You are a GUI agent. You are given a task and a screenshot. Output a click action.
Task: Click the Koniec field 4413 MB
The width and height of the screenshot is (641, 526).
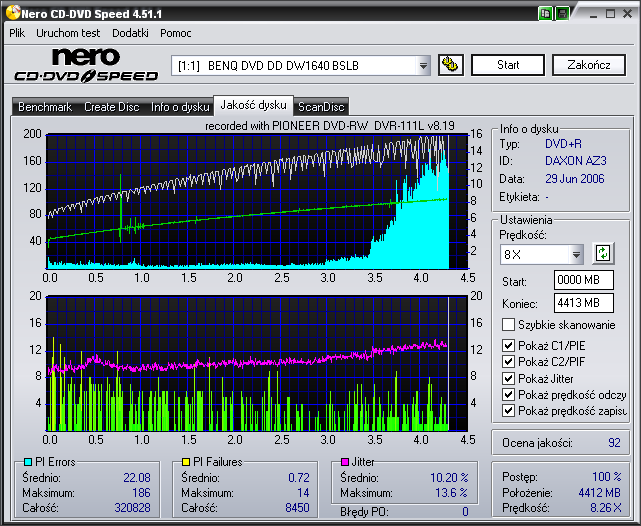(583, 303)
